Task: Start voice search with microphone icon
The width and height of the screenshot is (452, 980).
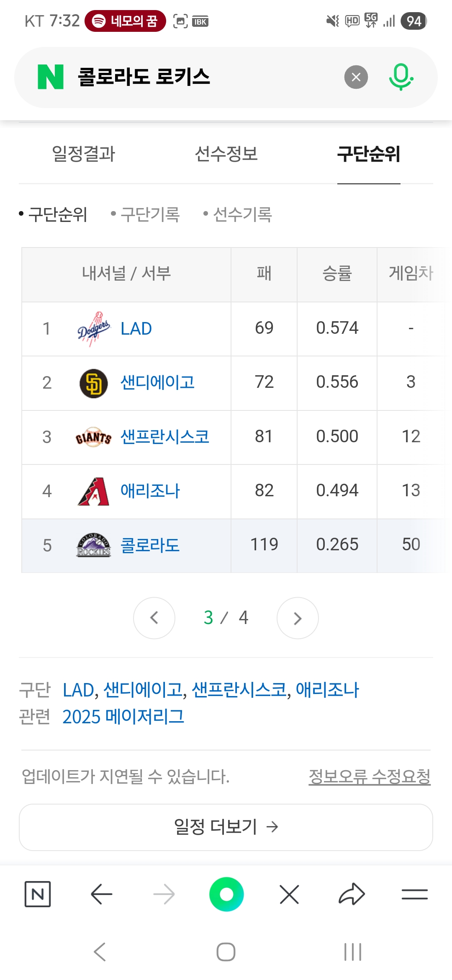Action: click(401, 77)
